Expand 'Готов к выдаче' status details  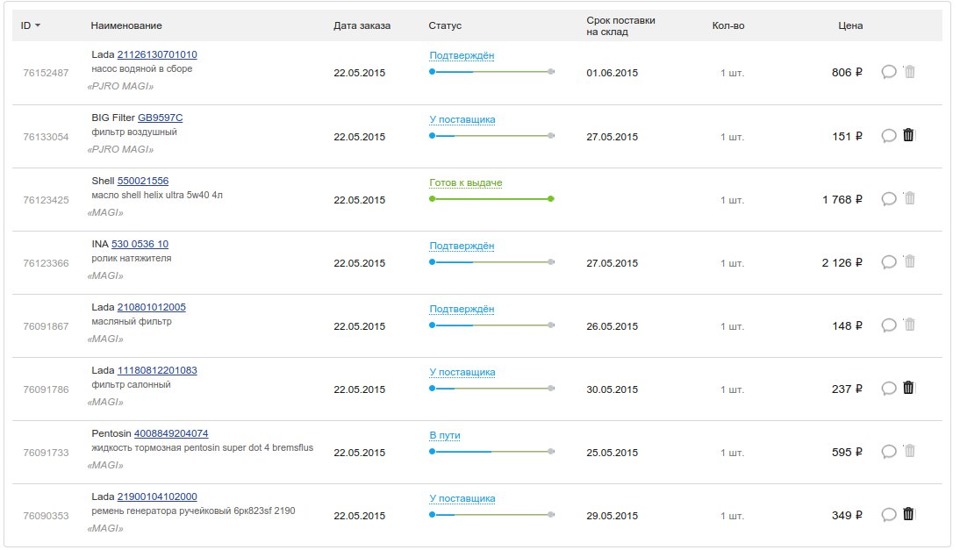466,183
